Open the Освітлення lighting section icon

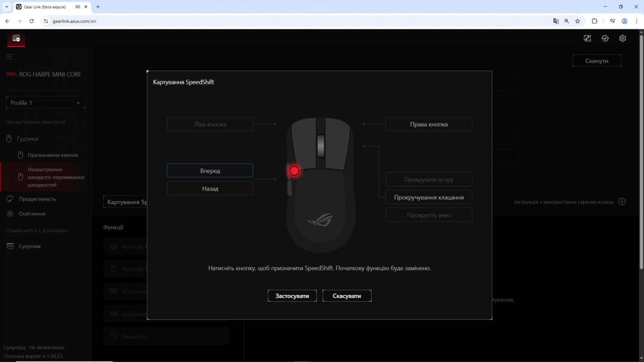[9, 213]
